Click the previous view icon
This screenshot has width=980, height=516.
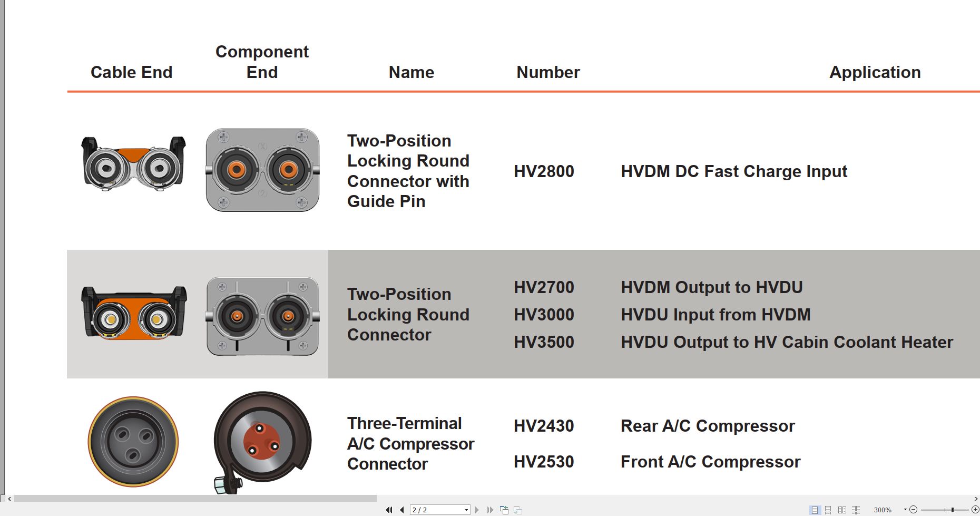[x=504, y=510]
